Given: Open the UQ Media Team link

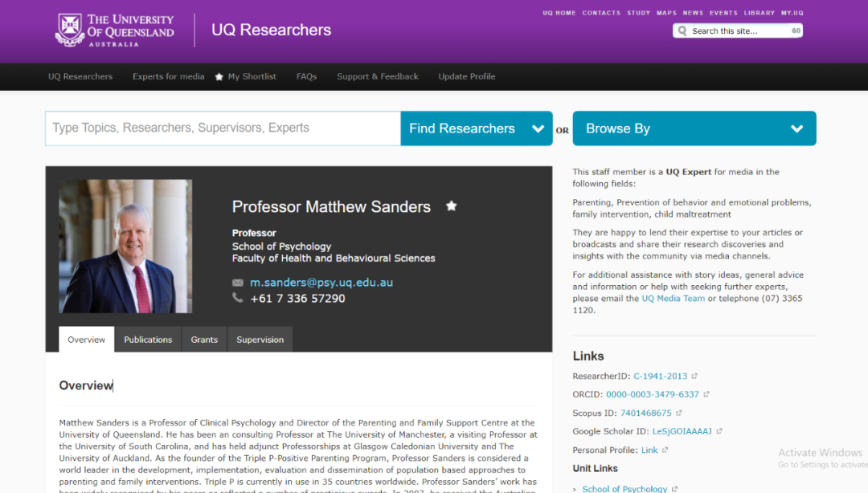Looking at the screenshot, I should 673,299.
